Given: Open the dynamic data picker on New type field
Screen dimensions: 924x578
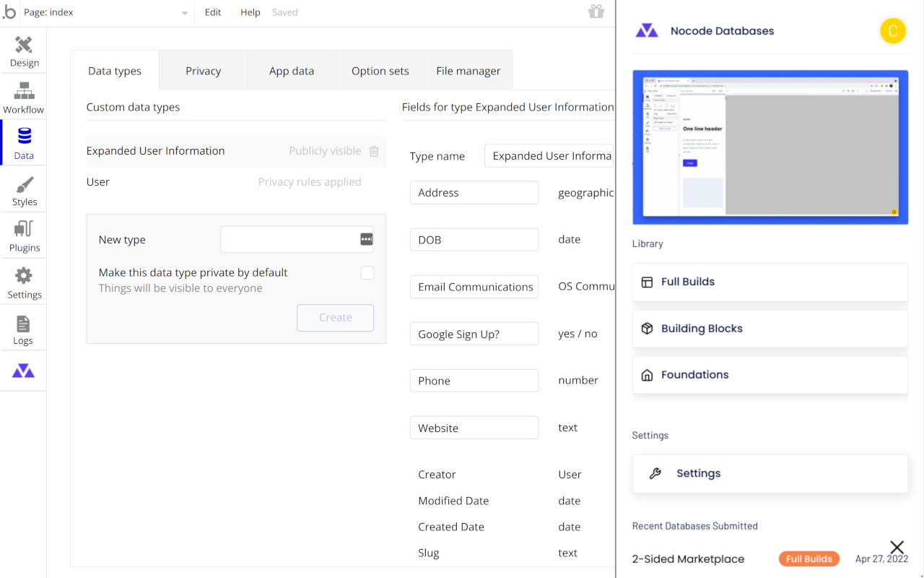Looking at the screenshot, I should [x=367, y=239].
